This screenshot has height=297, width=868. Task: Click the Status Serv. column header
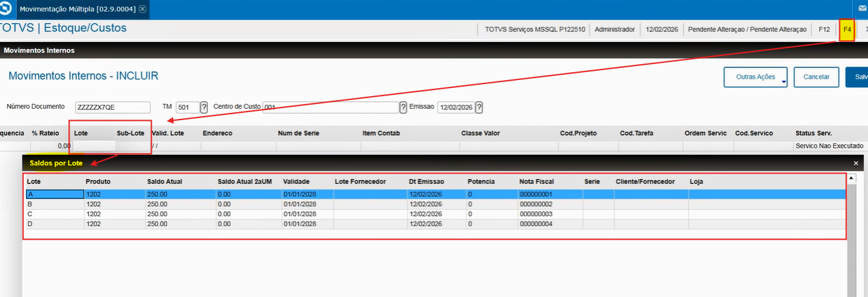[813, 133]
